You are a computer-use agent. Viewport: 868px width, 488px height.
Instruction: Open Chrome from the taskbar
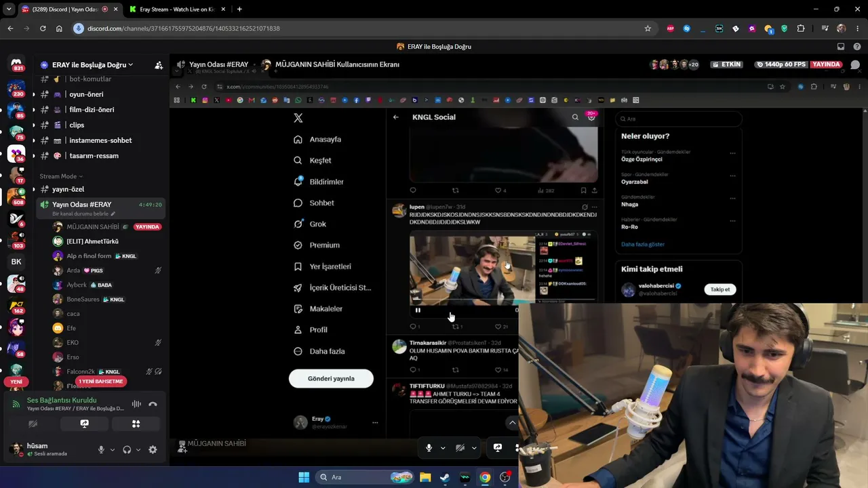pos(485,477)
